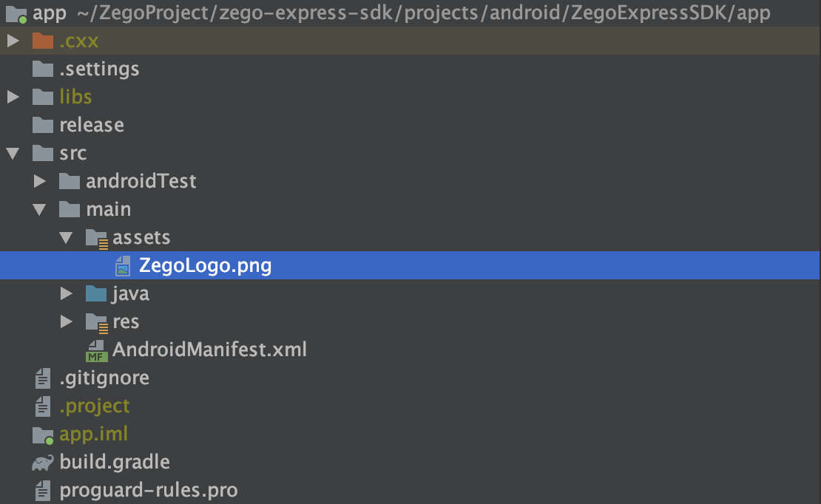This screenshot has height=504, width=821.
Task: Click the res resource folder icon
Action: point(97,321)
